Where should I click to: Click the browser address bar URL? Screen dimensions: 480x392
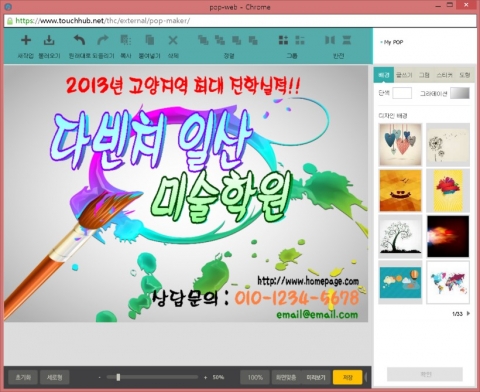103,21
